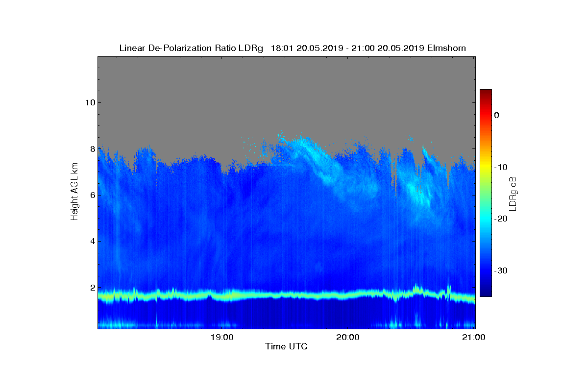Click the dark red top of the colorbar

click(486, 93)
